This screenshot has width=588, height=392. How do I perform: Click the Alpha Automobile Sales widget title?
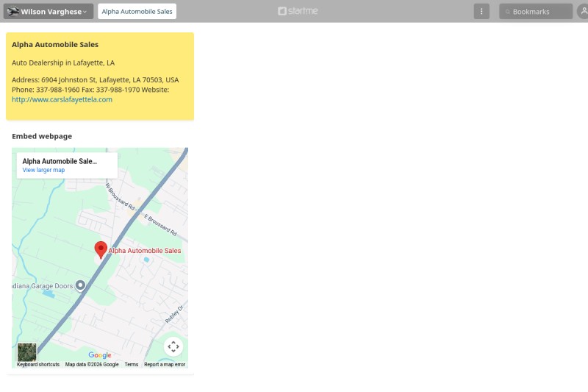(55, 44)
